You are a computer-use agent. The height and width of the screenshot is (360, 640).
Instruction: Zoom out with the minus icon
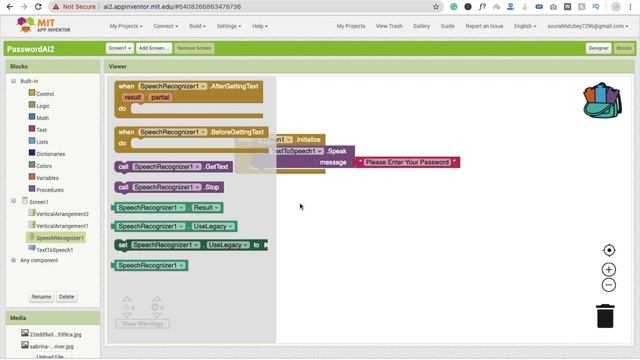tap(609, 285)
